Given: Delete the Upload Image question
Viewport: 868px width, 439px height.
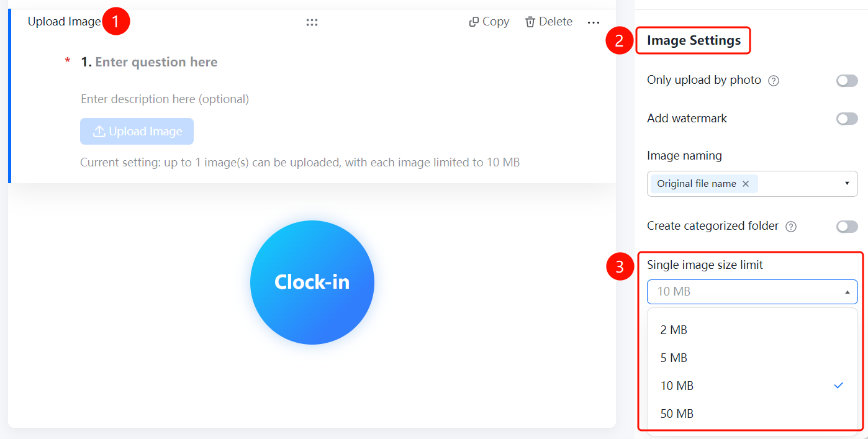Looking at the screenshot, I should tap(549, 22).
